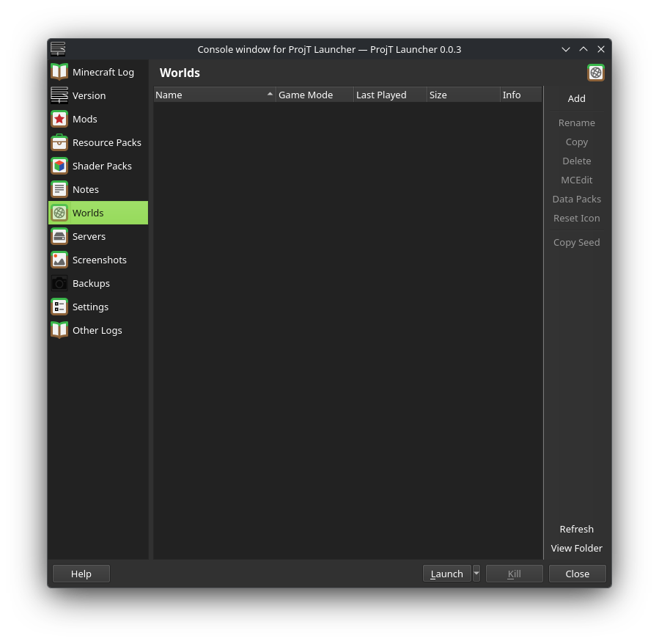Click the Servers icon in sidebar
This screenshot has height=644, width=659.
coord(59,236)
